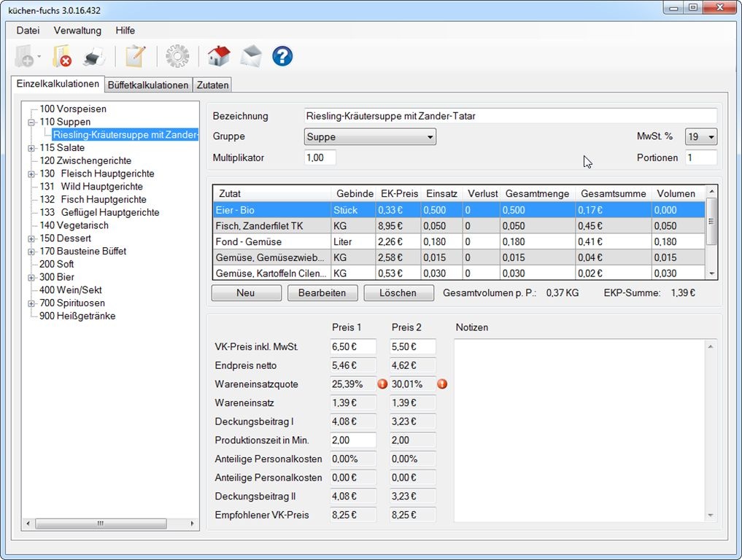Image resolution: width=742 pixels, height=560 pixels.
Task: Expand the 115 Salate tree node
Action: click(31, 148)
